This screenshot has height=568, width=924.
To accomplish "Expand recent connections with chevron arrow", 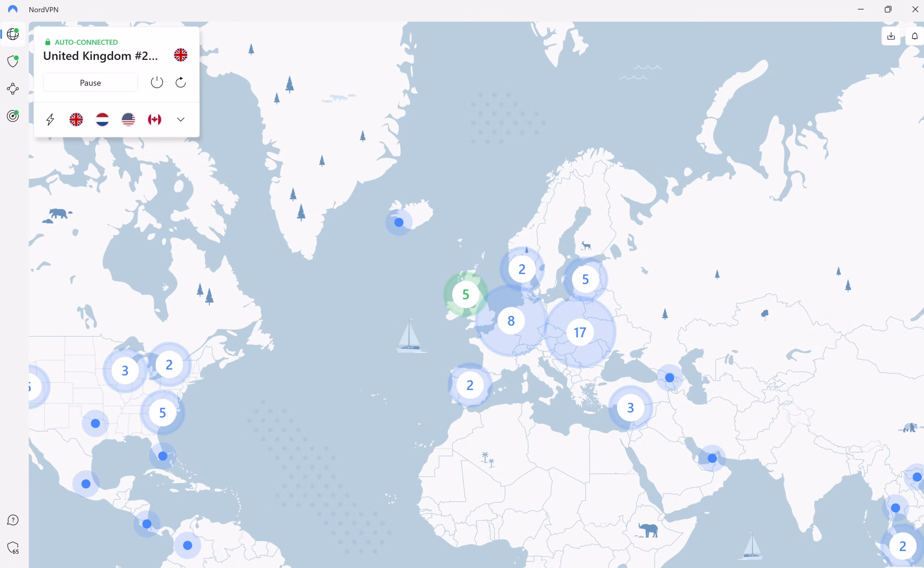I will pos(180,119).
